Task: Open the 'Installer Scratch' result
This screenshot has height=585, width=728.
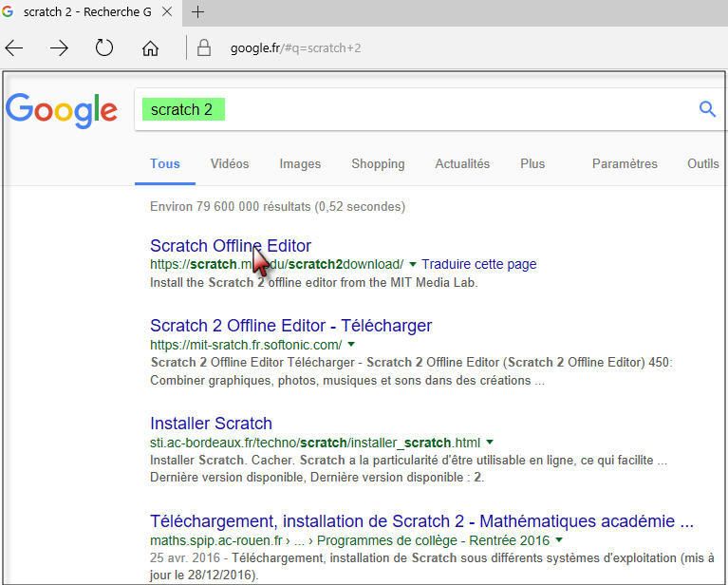Action: pyautogui.click(x=211, y=424)
